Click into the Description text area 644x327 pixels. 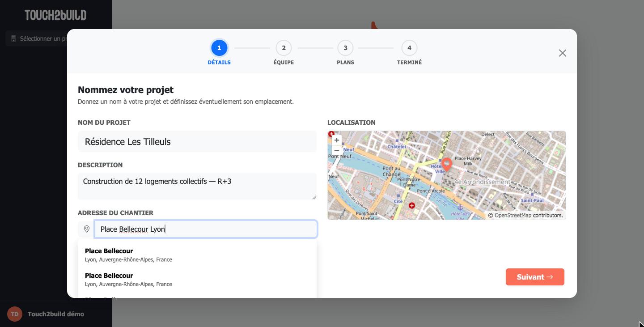197,186
